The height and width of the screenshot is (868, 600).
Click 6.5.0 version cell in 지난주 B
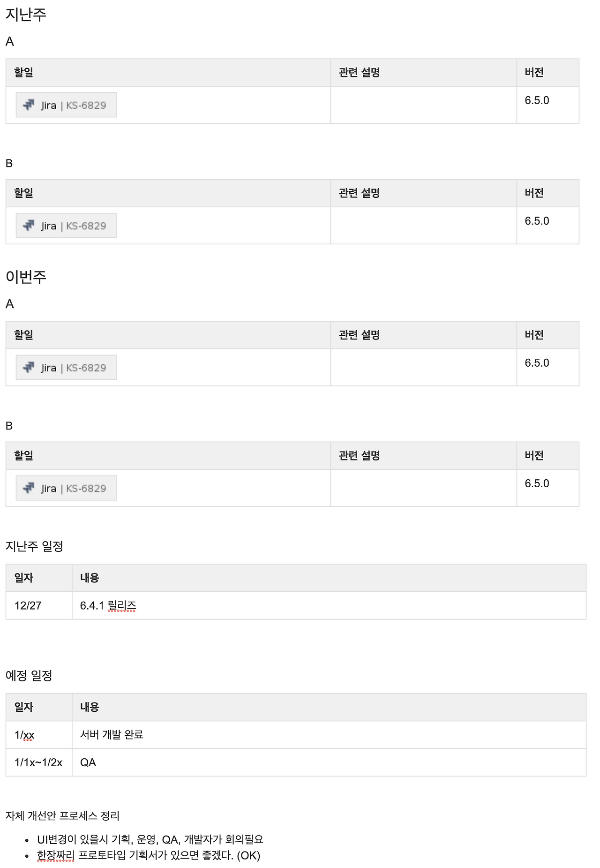coord(547,225)
